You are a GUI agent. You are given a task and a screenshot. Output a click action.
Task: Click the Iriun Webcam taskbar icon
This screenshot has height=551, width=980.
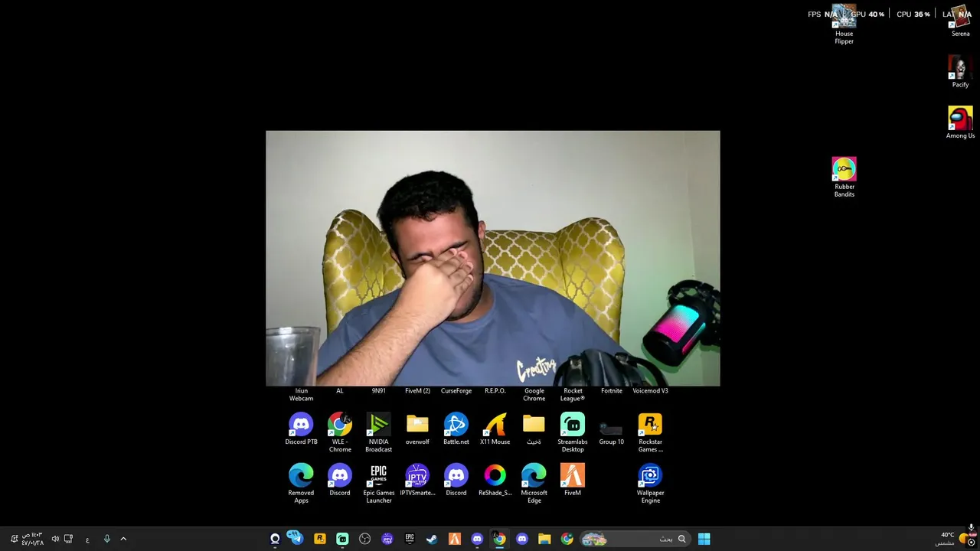(x=275, y=539)
